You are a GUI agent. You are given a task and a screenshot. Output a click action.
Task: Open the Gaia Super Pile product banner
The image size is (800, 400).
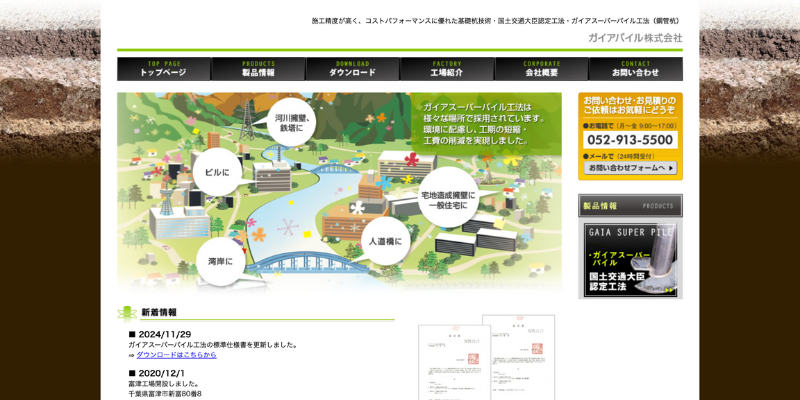[x=630, y=259]
